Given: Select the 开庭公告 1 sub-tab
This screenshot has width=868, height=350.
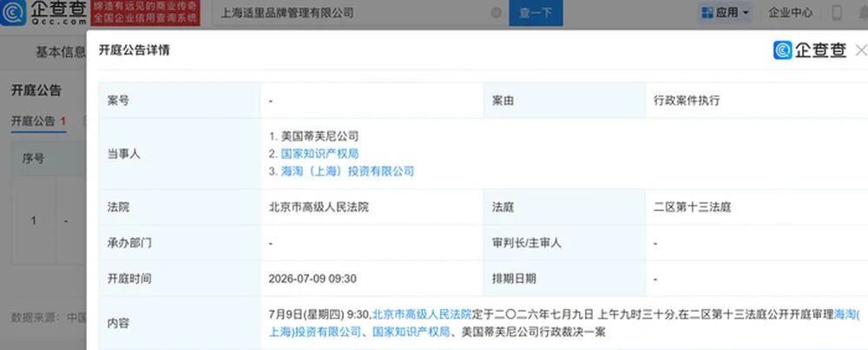Looking at the screenshot, I should (x=39, y=122).
